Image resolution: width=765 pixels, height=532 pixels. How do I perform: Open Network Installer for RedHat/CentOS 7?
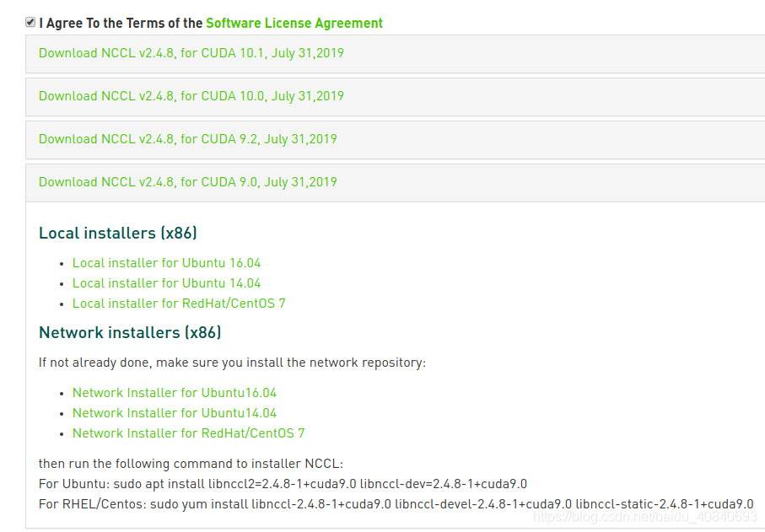coord(188,433)
